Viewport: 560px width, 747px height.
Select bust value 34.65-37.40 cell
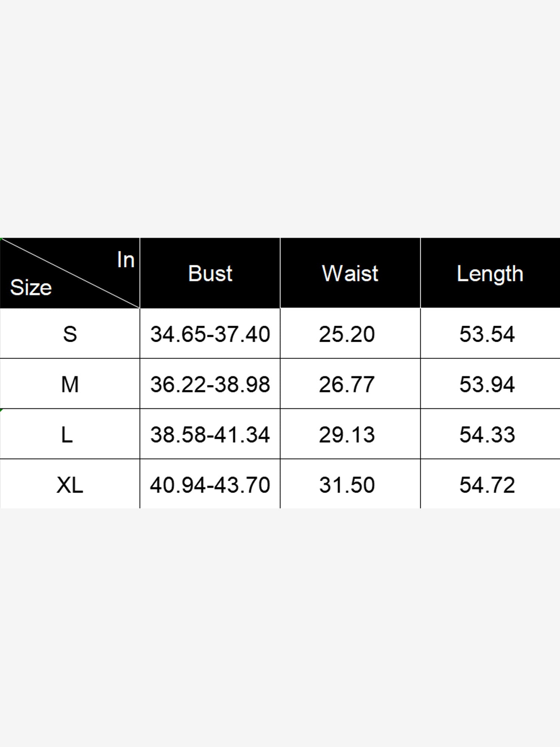(210, 334)
